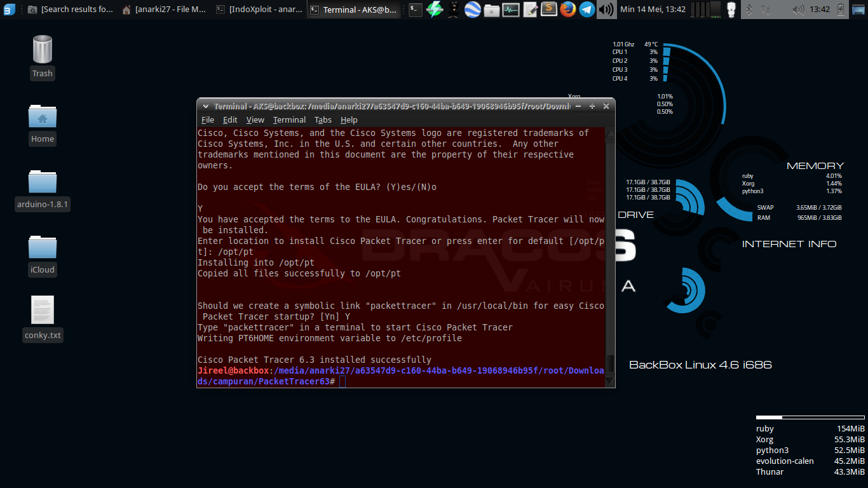This screenshot has width=868, height=488.
Task: Open the Help menu in Terminal
Action: (x=349, y=119)
